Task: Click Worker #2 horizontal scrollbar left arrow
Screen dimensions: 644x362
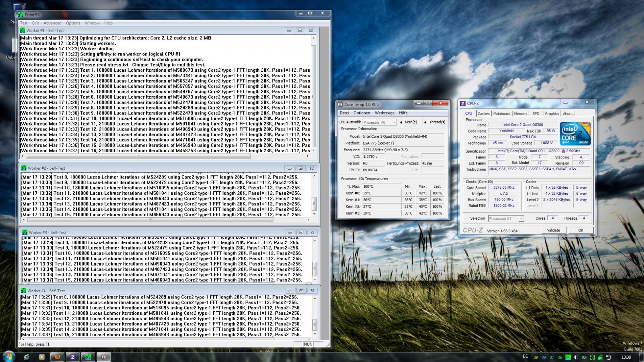Action: (24, 220)
